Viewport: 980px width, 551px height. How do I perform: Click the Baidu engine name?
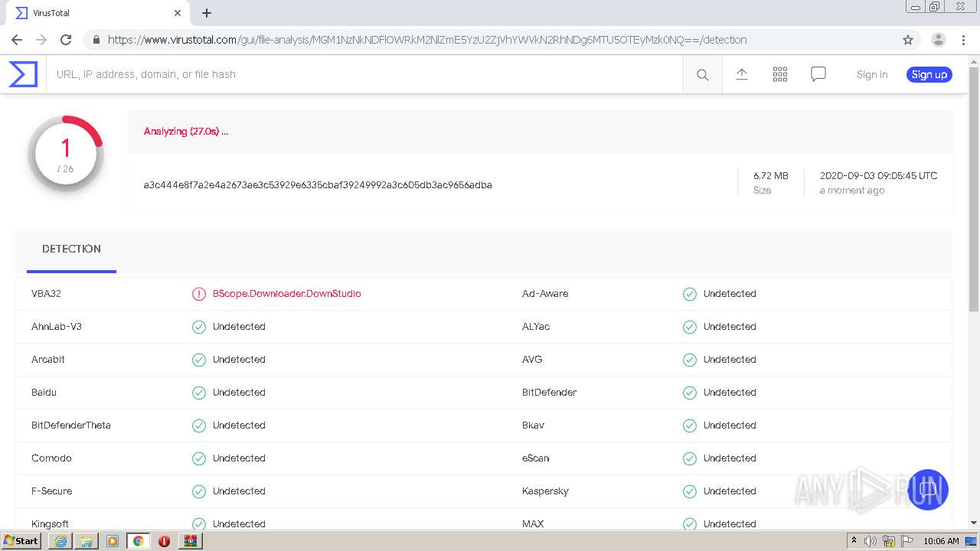(44, 393)
